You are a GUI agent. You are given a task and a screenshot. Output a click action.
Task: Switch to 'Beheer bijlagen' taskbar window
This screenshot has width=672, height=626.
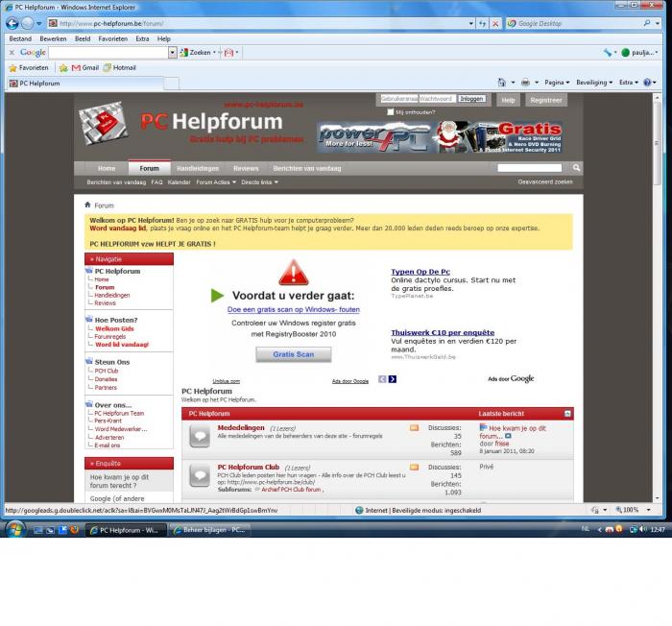pos(209,530)
